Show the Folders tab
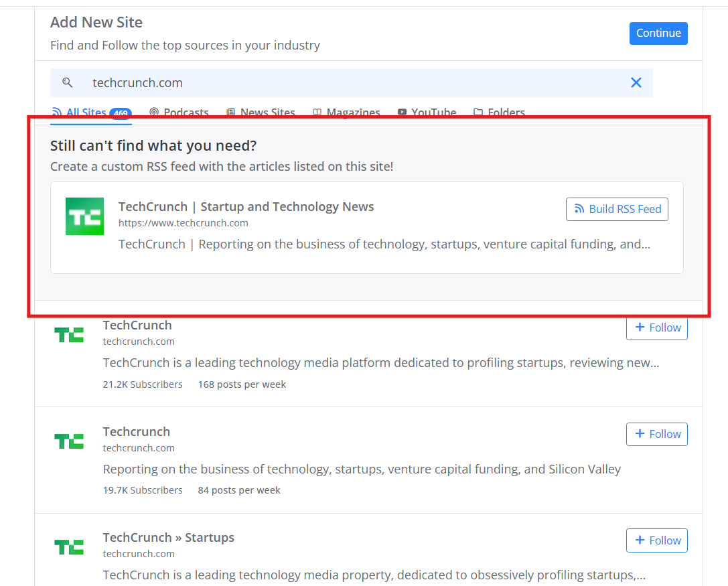Image resolution: width=728 pixels, height=586 pixels. click(x=499, y=113)
